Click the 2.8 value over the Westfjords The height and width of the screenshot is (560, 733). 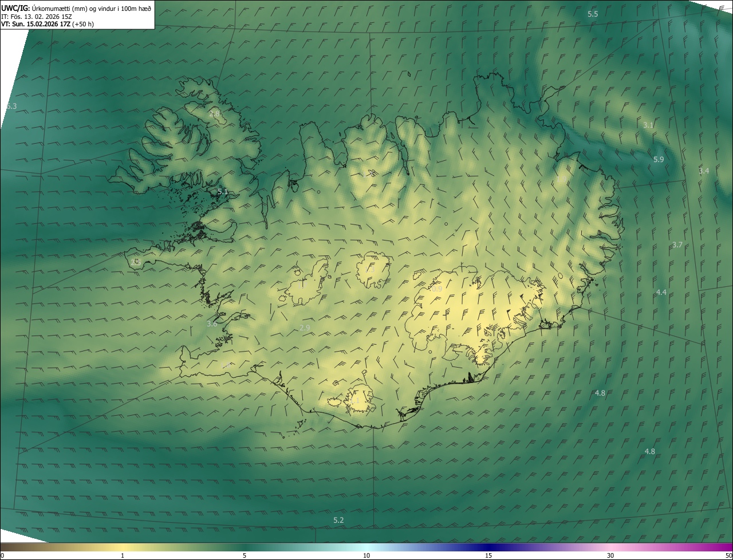click(214, 114)
